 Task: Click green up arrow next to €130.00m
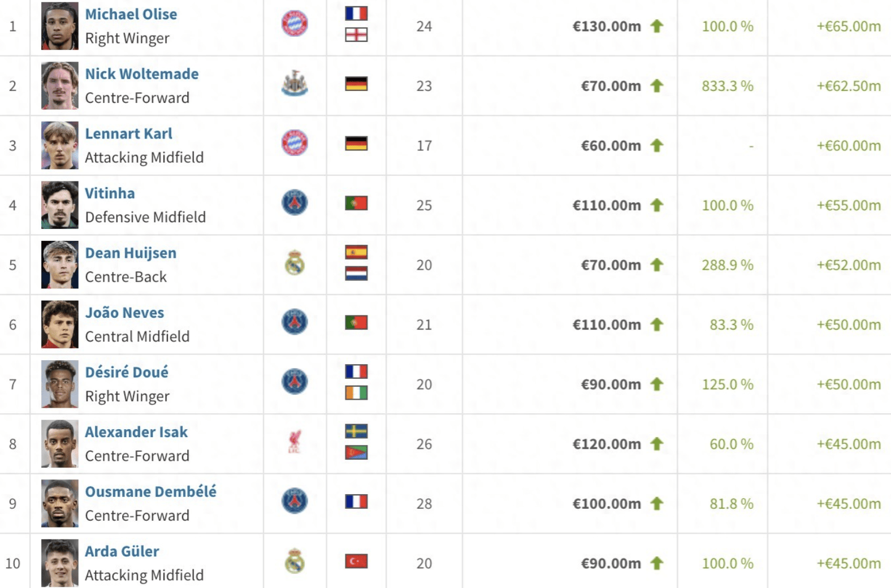pyautogui.click(x=656, y=26)
